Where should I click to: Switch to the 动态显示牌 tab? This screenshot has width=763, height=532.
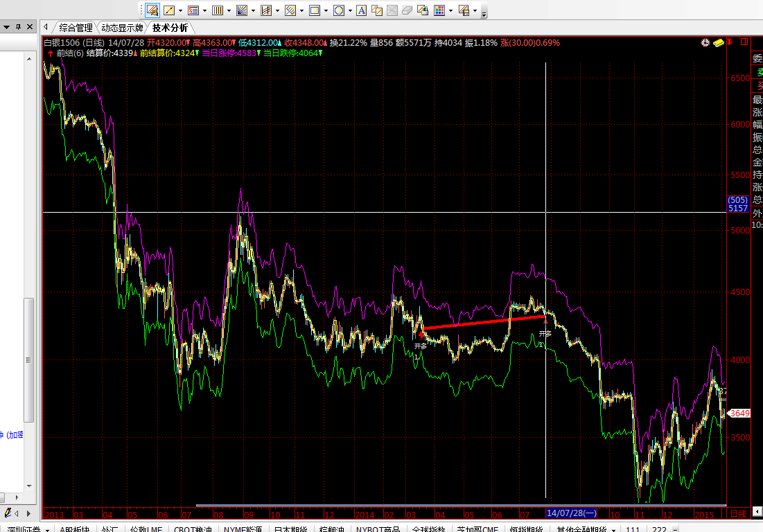pos(122,28)
